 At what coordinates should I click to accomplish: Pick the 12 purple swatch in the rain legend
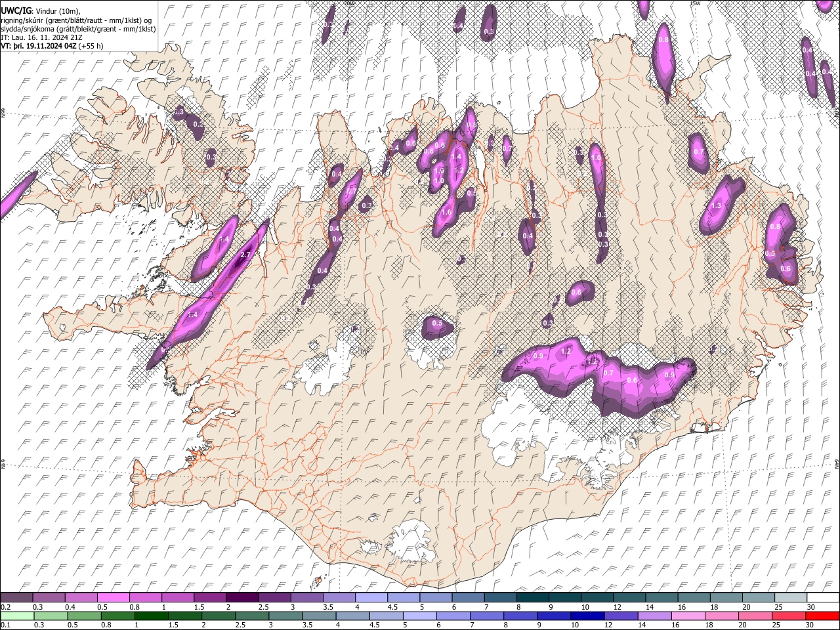click(621, 616)
